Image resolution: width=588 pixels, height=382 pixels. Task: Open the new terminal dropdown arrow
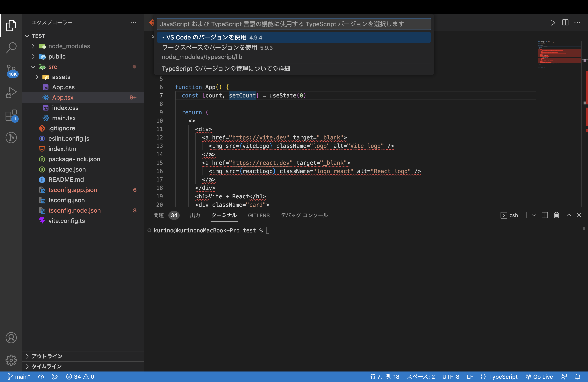point(534,215)
